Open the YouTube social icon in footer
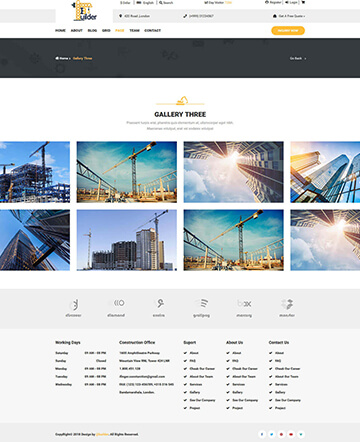 [291, 434]
